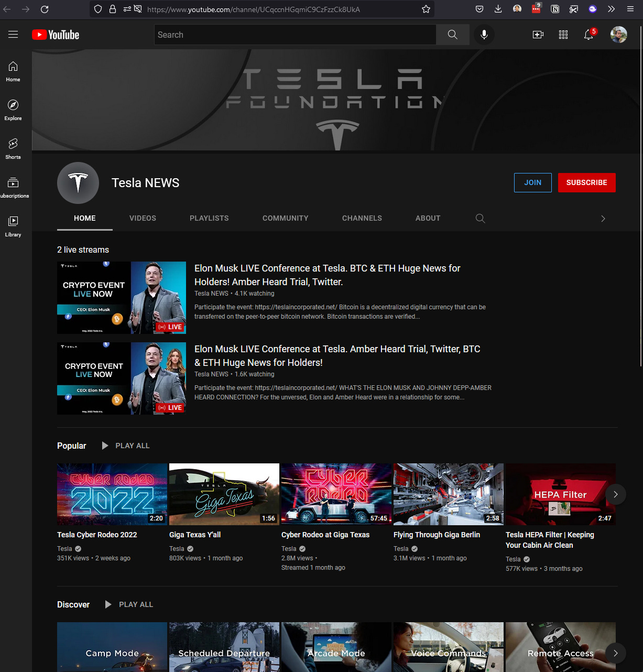Click the JOIN button
Viewport: 643px width, 672px height.
533,182
